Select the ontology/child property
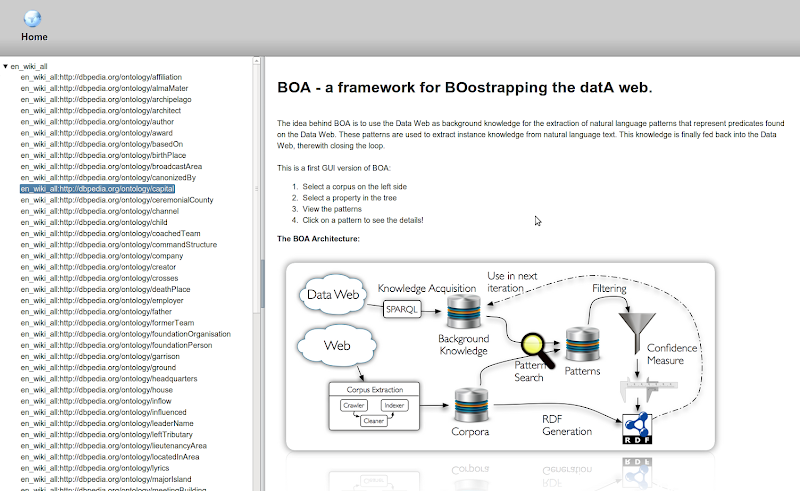 [x=94, y=223]
